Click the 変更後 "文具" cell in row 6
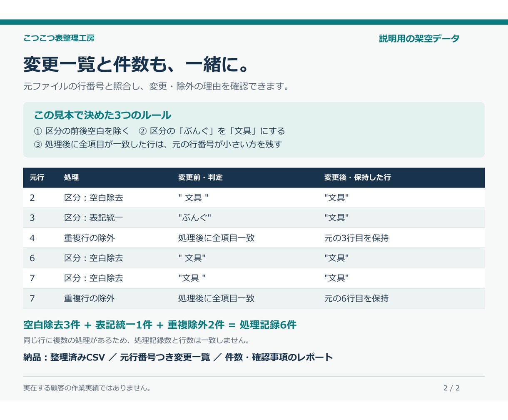The height and width of the screenshot is (420, 508). [x=336, y=258]
